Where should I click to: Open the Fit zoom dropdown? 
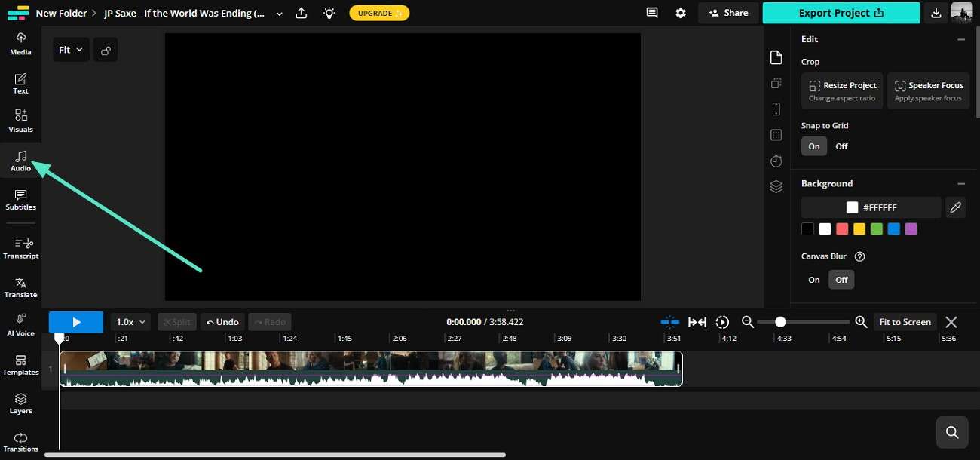(71, 50)
